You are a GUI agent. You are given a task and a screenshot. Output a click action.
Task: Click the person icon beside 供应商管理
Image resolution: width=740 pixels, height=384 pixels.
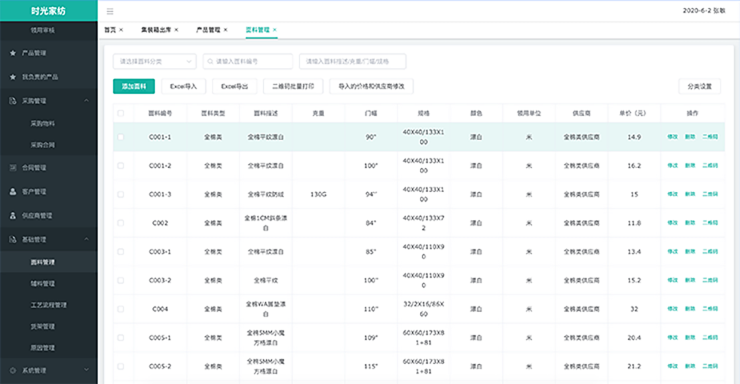coord(13,215)
